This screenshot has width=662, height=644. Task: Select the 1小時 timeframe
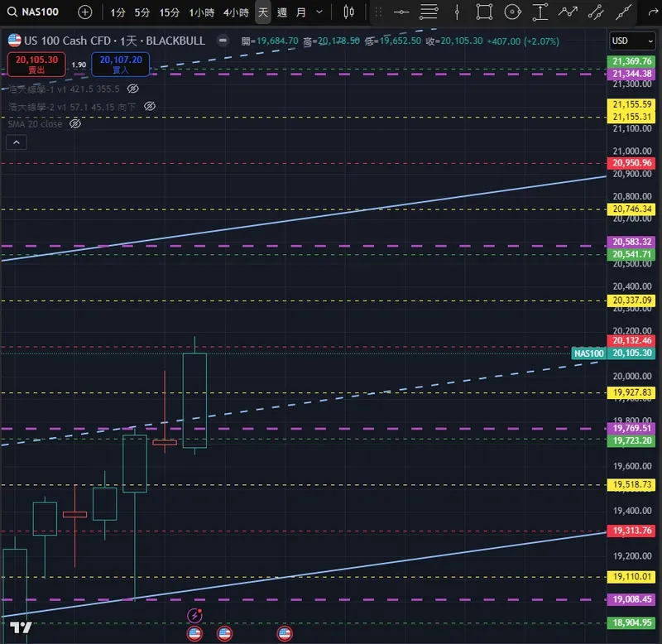click(x=201, y=12)
